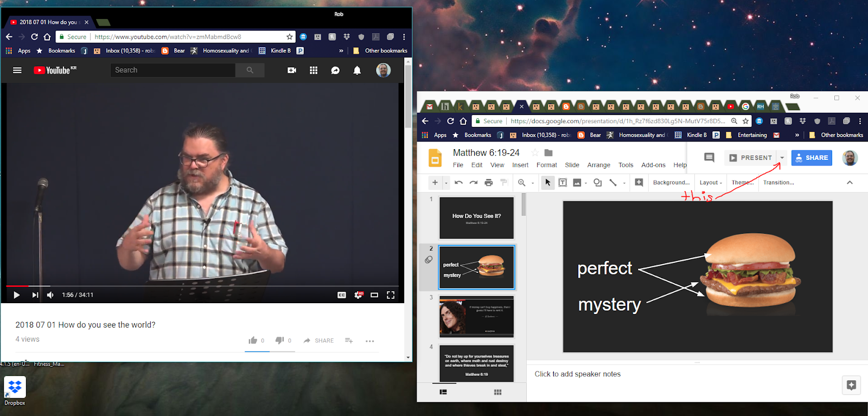Open the Add-ons menu in Slides

click(x=653, y=165)
